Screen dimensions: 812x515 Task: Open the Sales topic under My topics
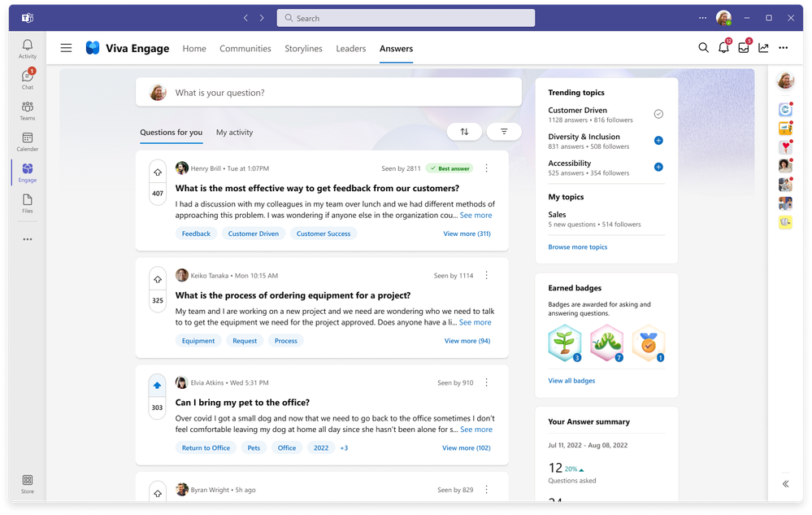(x=557, y=215)
